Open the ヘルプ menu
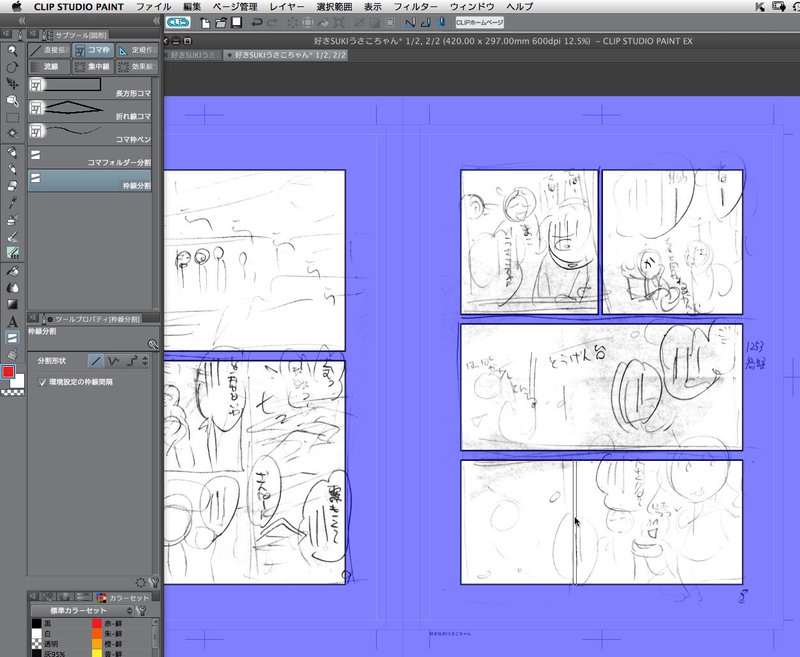Image resolution: width=800 pixels, height=657 pixels. pos(519,7)
